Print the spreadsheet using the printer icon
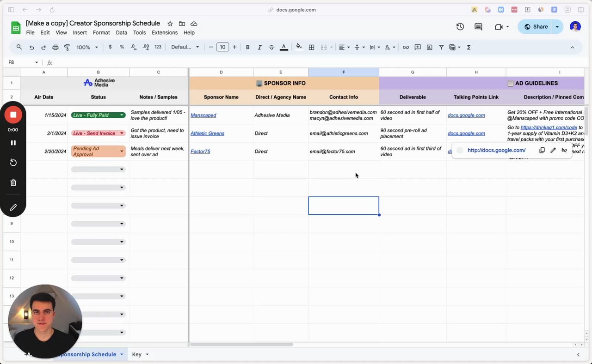 click(55, 47)
